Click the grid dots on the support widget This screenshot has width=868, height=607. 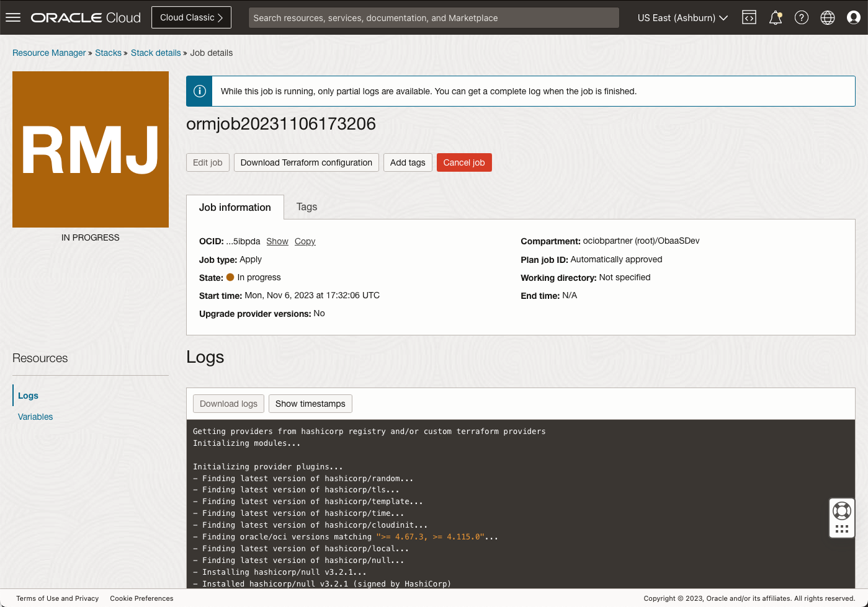[841, 528]
